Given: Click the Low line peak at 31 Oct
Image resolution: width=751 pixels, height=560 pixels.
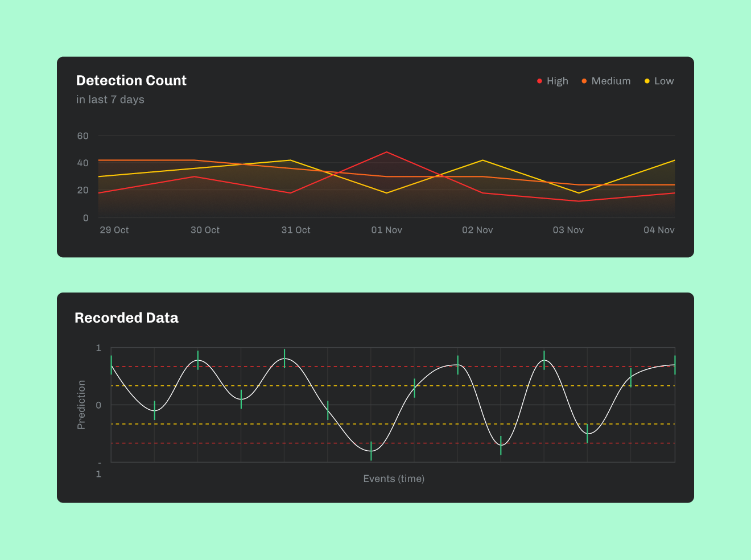Looking at the screenshot, I should [x=291, y=160].
